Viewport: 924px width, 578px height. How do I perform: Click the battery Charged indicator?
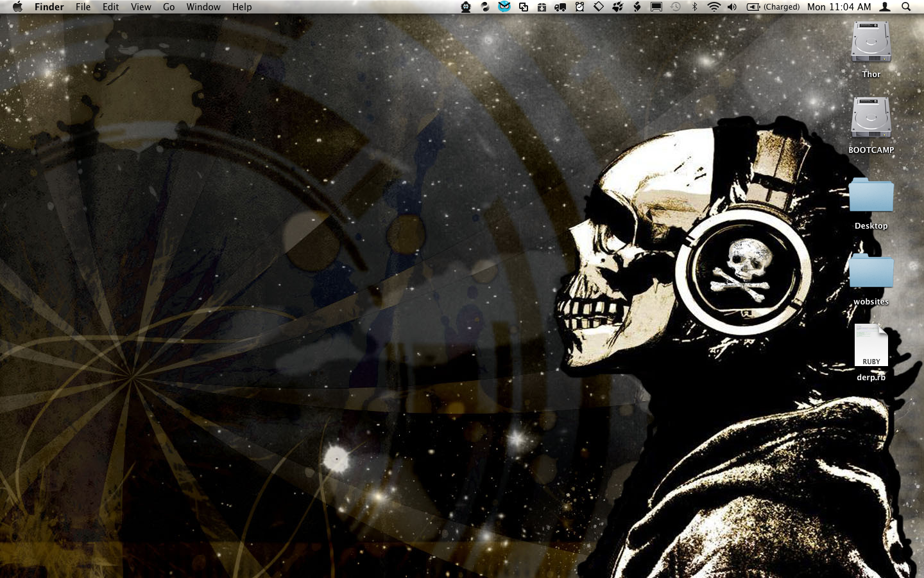tap(773, 7)
